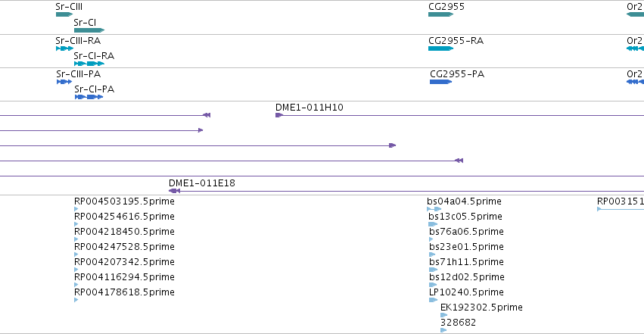Screen dimensions: 644x334
Task: Click the bs71h11.5prime EST glyph
Action: (x=433, y=270)
